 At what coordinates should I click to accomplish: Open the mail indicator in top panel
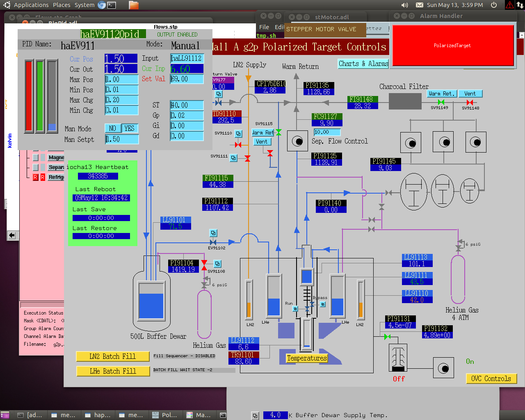click(419, 5)
